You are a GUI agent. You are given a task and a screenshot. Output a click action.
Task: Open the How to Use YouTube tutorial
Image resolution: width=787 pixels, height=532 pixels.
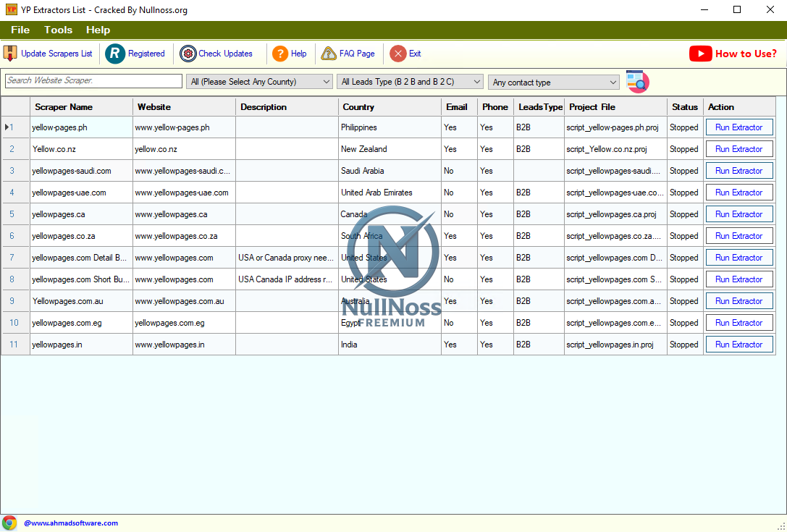[732, 53]
